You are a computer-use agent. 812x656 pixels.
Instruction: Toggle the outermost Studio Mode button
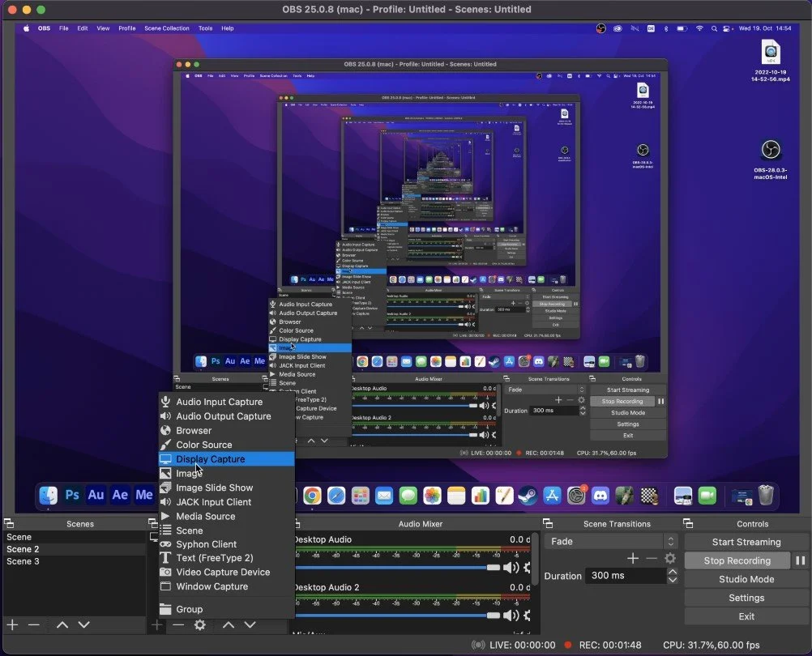pos(746,579)
